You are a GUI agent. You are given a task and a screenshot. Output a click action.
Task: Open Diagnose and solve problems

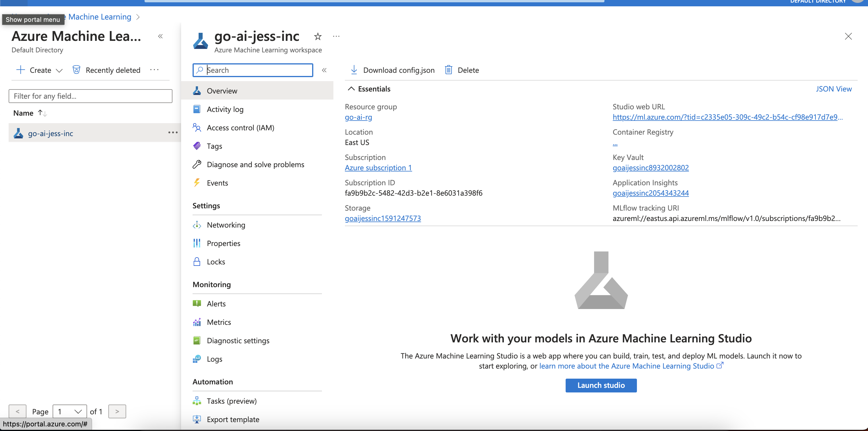[255, 164]
